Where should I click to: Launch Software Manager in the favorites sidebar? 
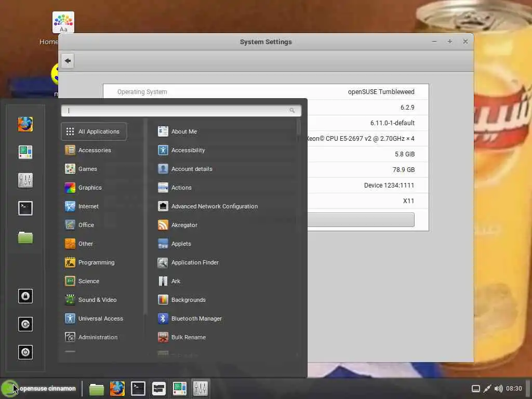coord(25,152)
